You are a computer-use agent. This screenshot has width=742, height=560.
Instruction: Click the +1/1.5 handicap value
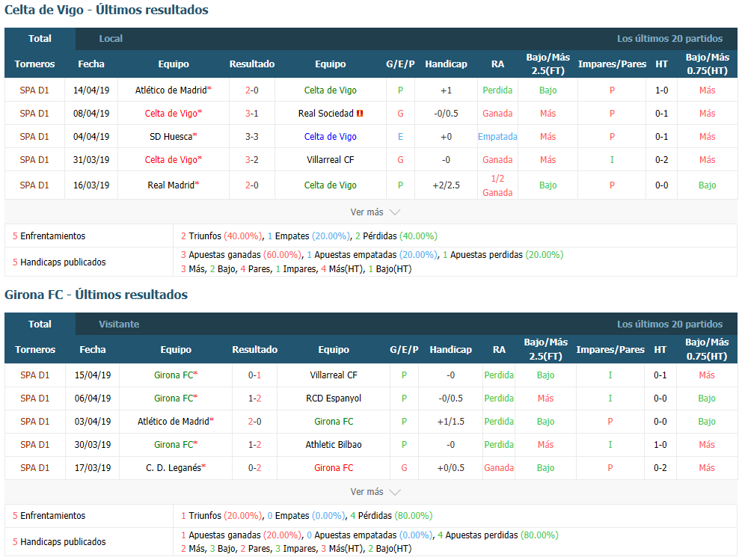[x=450, y=422]
